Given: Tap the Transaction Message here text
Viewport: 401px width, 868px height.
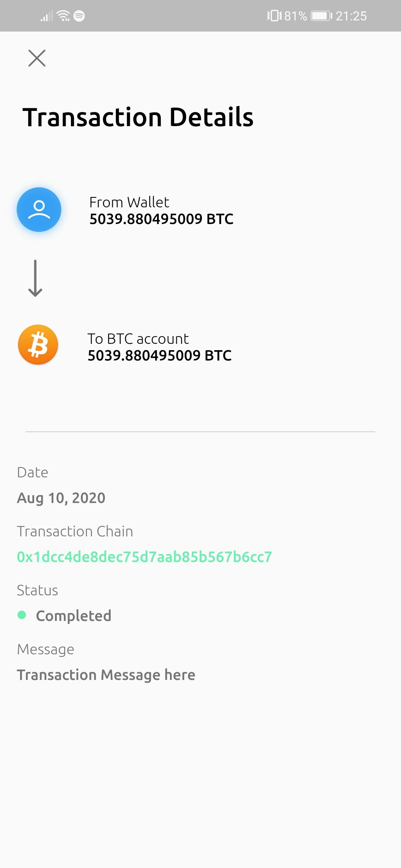Looking at the screenshot, I should [x=106, y=675].
